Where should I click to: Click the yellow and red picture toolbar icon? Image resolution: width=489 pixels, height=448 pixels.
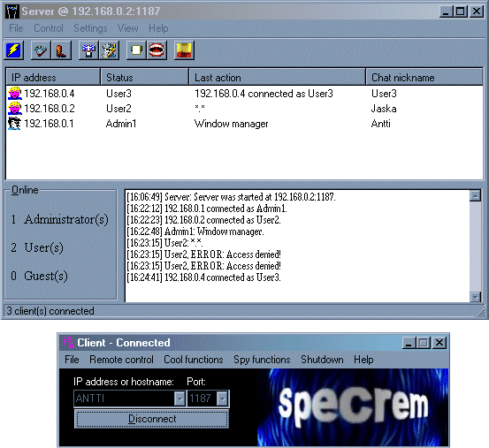coord(184,50)
